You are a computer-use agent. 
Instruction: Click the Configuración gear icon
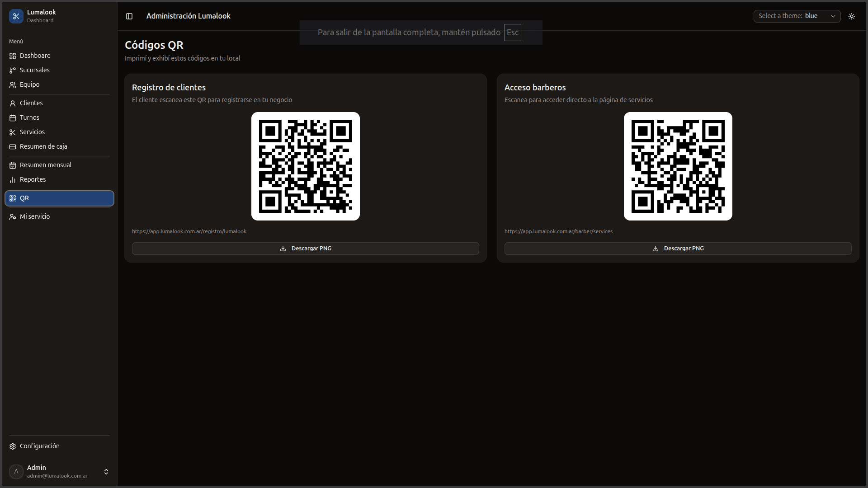coord(13,446)
